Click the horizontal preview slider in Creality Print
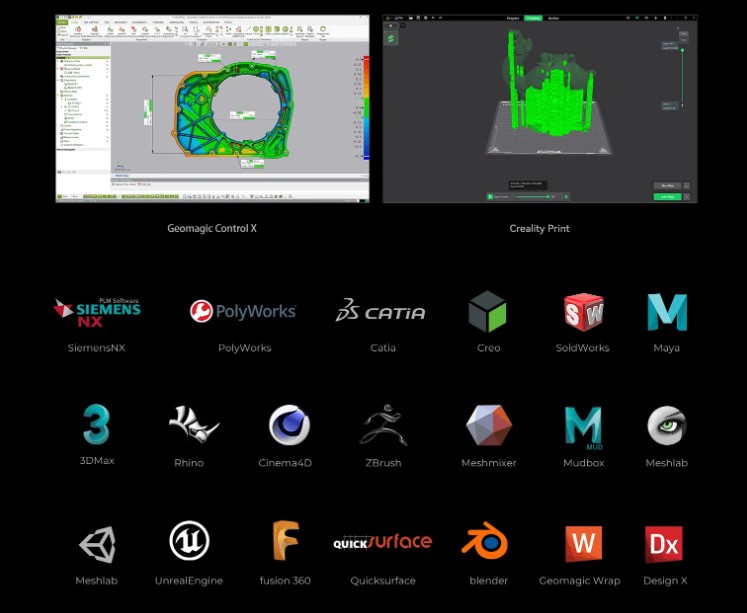This screenshot has width=747, height=613. 533,196
